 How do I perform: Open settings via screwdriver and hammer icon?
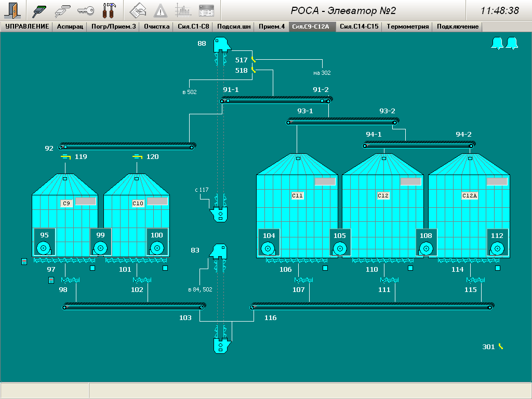[x=110, y=10]
